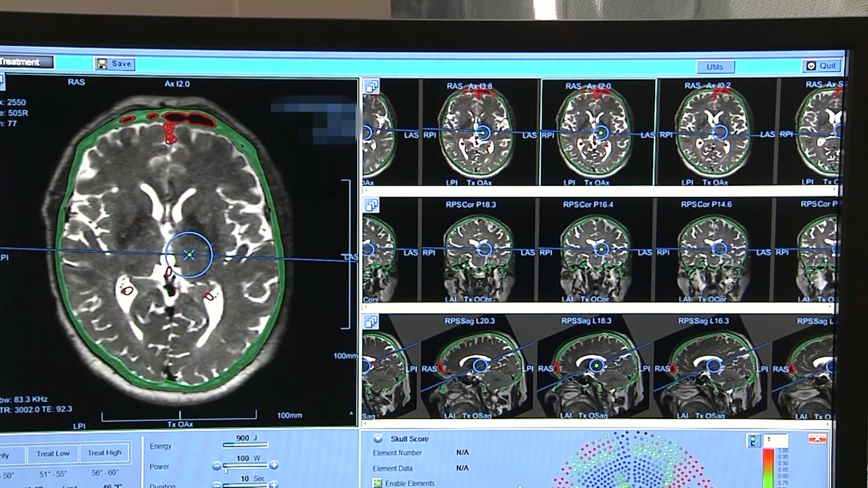Open the Treatment tab
This screenshot has width=868, height=488.
click(x=26, y=62)
